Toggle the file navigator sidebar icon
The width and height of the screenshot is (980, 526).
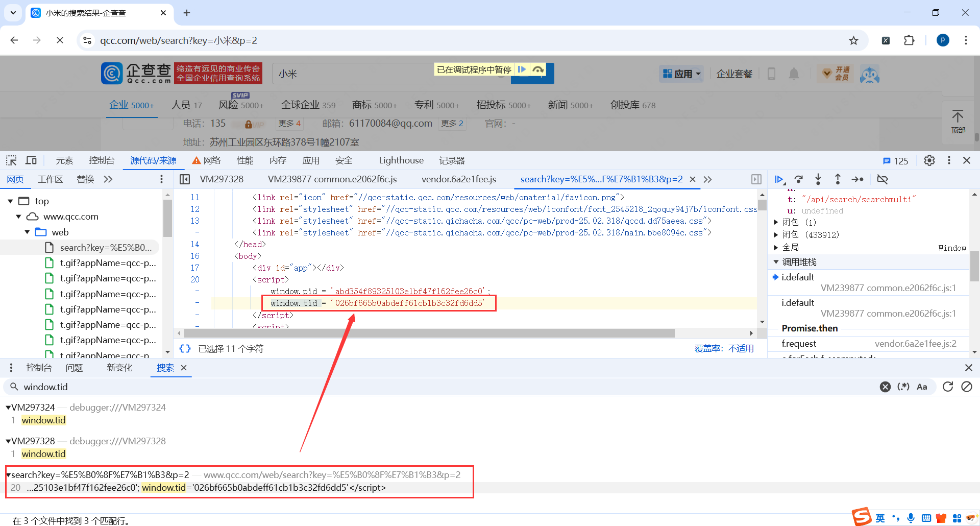tap(185, 179)
